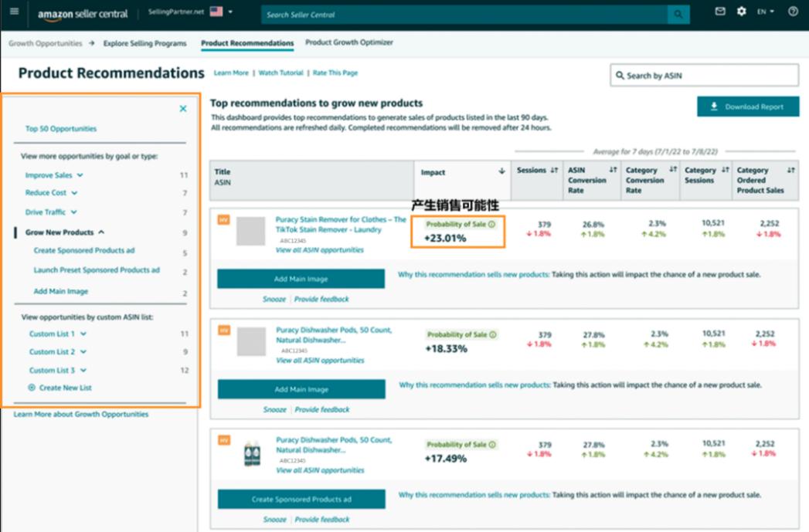Open Top 50 Opportunities
Viewport: 809px width, 532px height.
click(x=61, y=129)
